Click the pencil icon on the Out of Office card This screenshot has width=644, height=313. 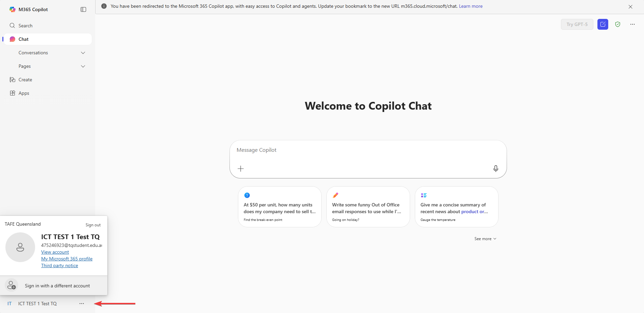point(336,195)
